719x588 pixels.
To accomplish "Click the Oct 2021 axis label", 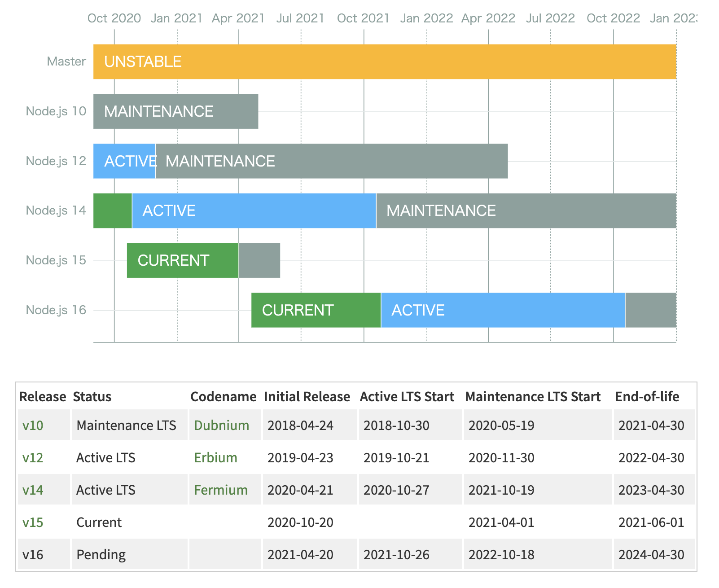I will click(364, 18).
